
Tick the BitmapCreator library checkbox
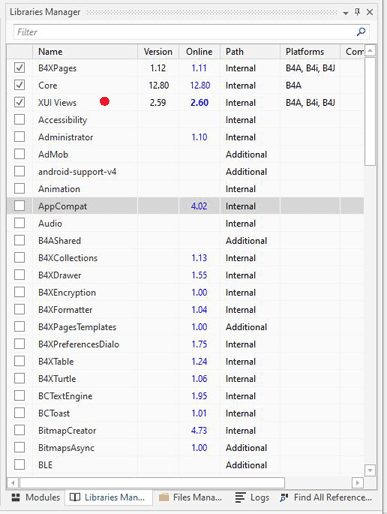click(x=20, y=430)
